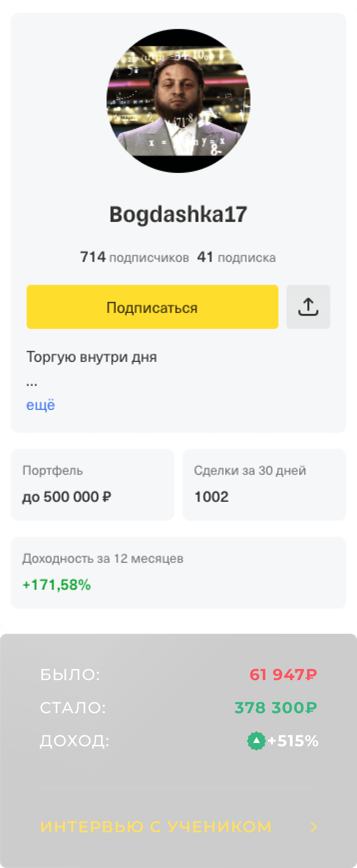Click the green 378 300₽ amount
357x868 pixels.
coord(275,708)
